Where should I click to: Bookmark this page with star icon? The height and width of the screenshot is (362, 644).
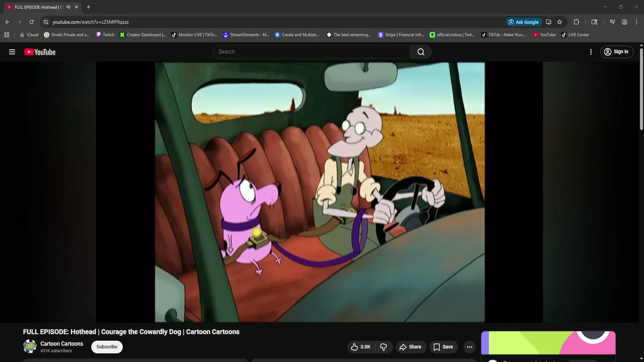pyautogui.click(x=559, y=22)
